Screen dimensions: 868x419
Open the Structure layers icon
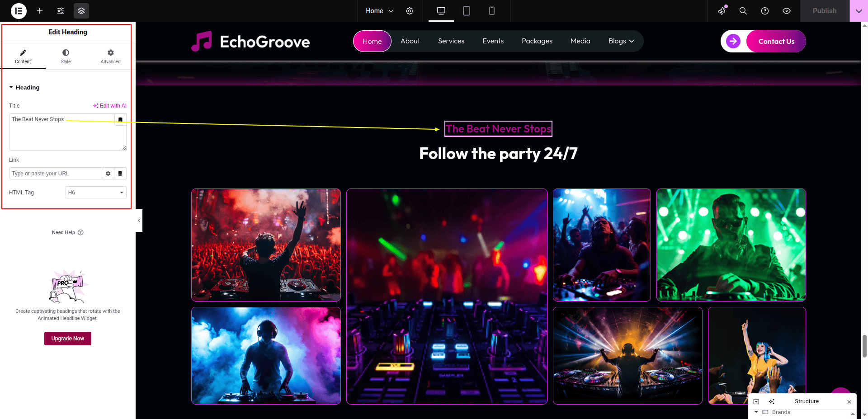(81, 11)
